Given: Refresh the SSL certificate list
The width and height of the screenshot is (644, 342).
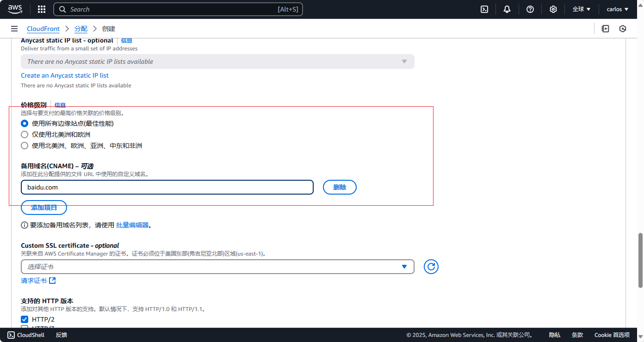Looking at the screenshot, I should pyautogui.click(x=431, y=267).
